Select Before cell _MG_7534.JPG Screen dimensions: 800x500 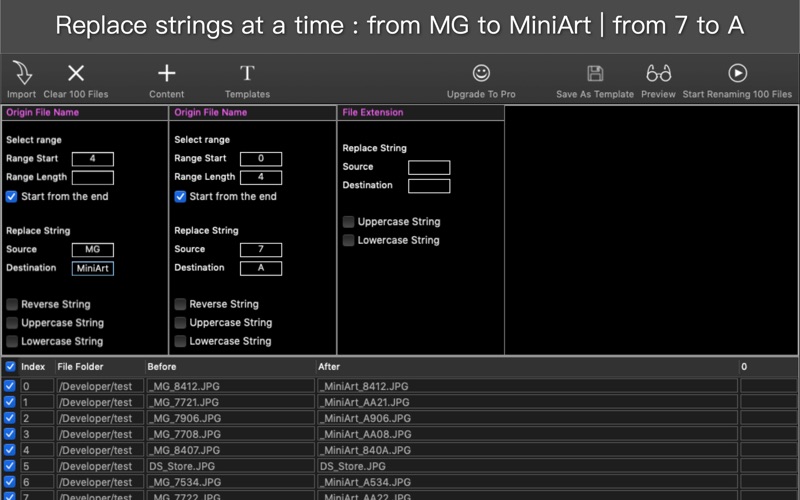(231, 482)
